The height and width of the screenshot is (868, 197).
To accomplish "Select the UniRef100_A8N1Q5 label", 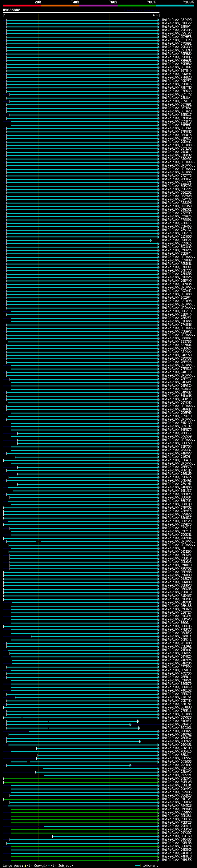I will pos(176,470).
